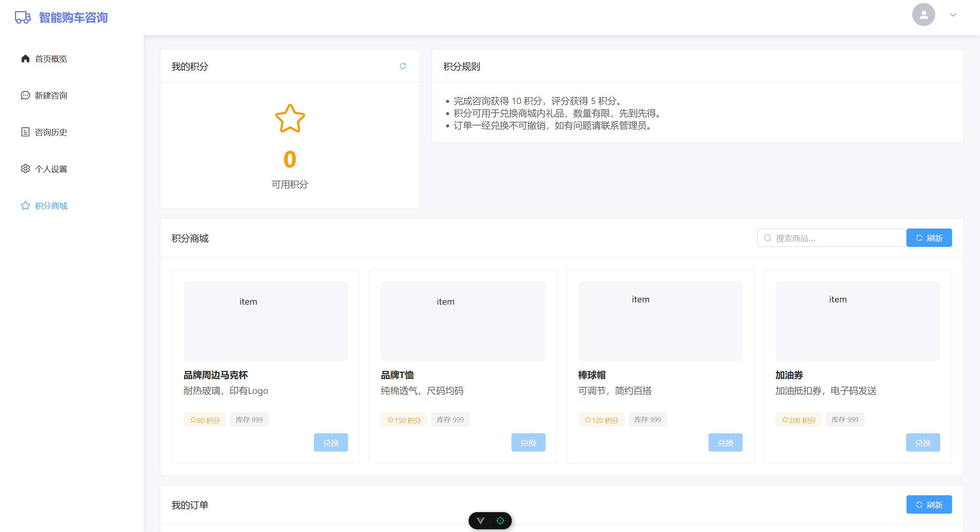The height and width of the screenshot is (532, 980).
Task: Open the 加油券 item thumbnail
Action: pos(857,321)
